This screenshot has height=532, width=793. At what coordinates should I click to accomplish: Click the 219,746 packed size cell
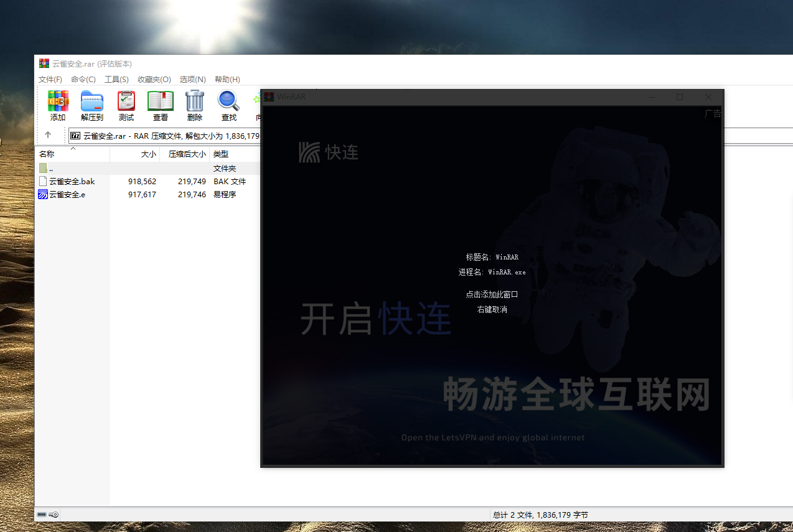click(192, 194)
